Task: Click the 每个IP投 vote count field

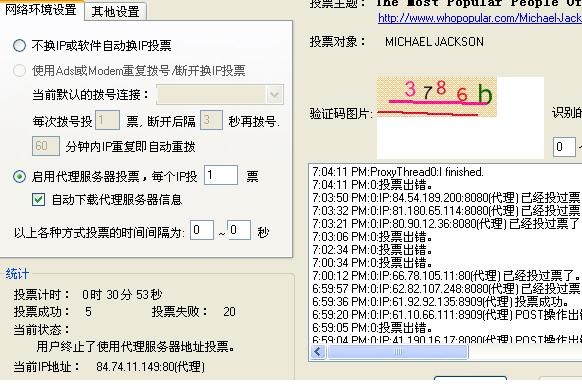Action: tap(221, 175)
